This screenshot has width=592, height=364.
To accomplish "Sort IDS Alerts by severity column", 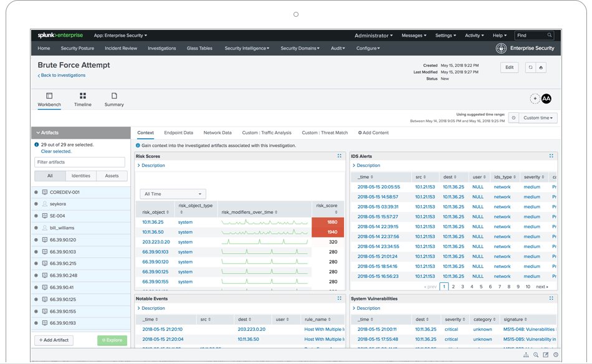I will (534, 177).
